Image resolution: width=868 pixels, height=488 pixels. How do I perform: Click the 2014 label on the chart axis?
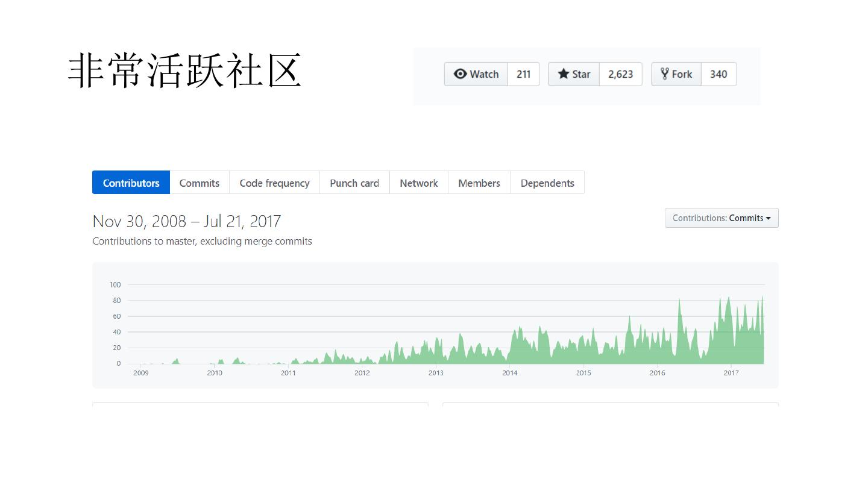pos(509,372)
